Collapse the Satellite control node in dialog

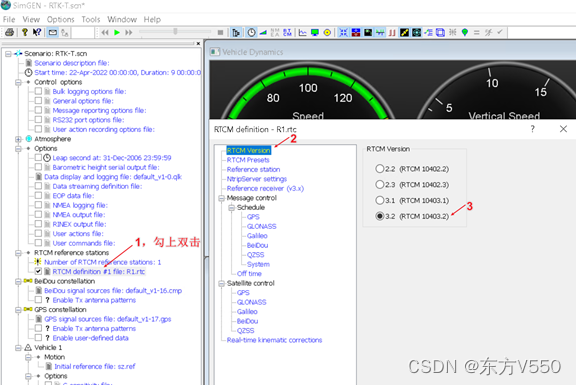pyautogui.click(x=222, y=283)
